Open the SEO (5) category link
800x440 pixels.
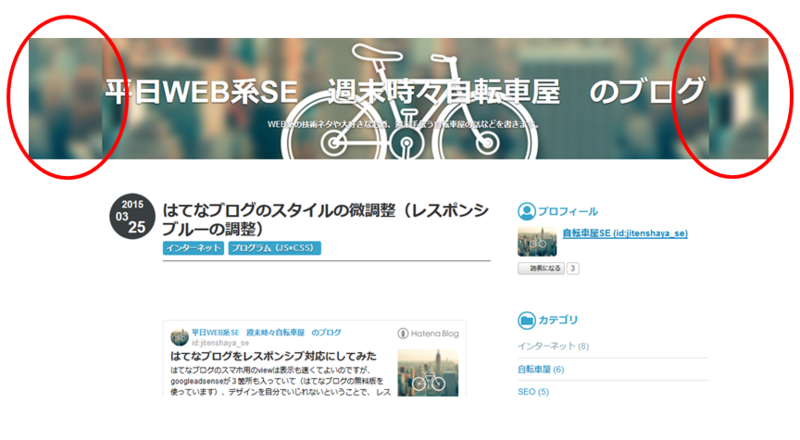coord(533,392)
